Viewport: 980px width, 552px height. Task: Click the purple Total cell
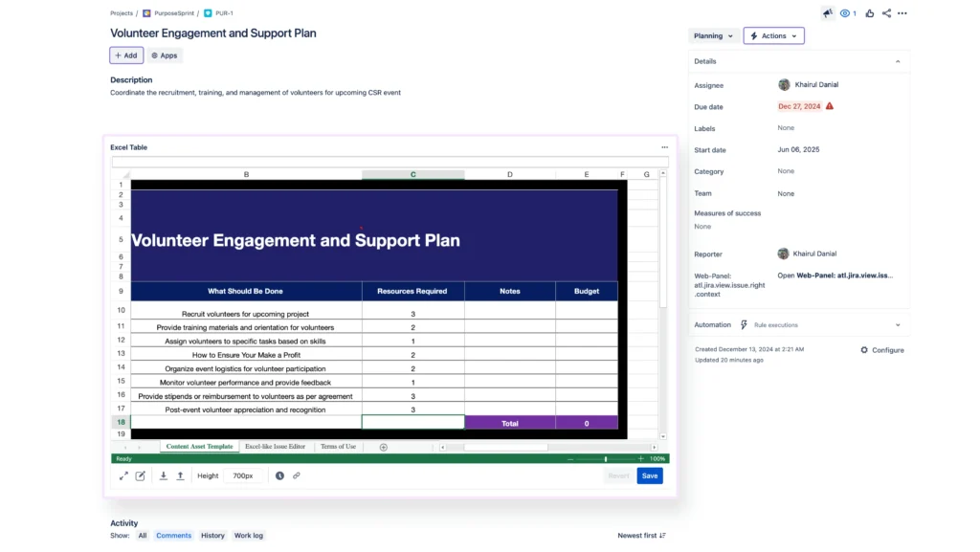pyautogui.click(x=510, y=424)
